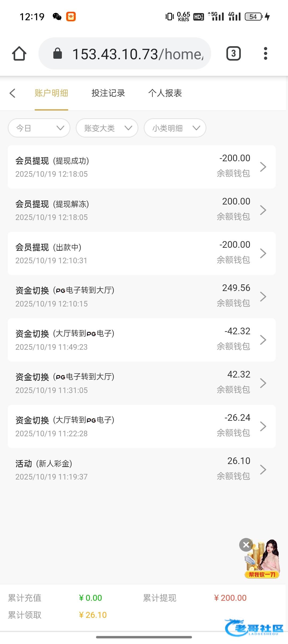
Task: Open the 提现成功 withdrawal record
Action: tap(141, 167)
